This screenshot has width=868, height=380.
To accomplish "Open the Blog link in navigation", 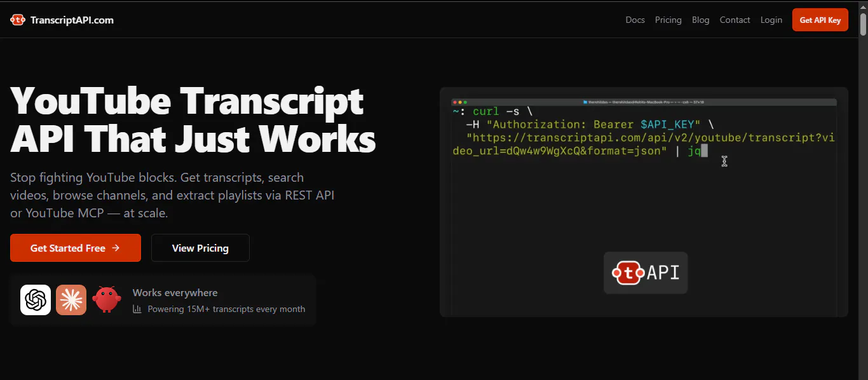I will point(700,20).
